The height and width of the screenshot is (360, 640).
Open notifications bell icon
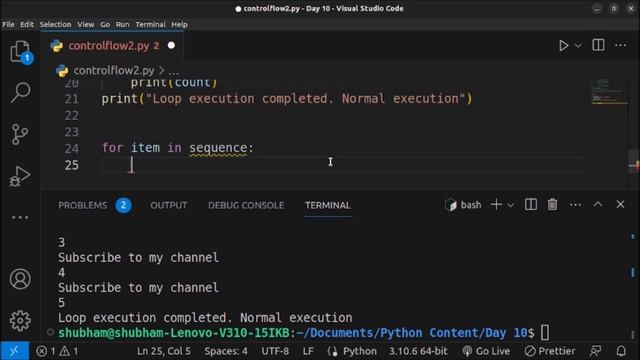pyautogui.click(x=621, y=351)
